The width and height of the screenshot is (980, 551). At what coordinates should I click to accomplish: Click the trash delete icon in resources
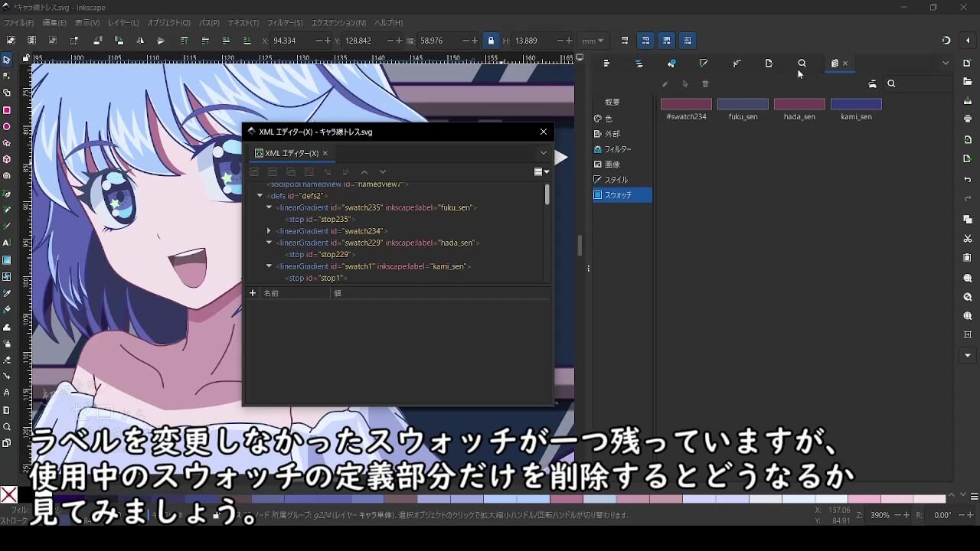[x=706, y=84]
